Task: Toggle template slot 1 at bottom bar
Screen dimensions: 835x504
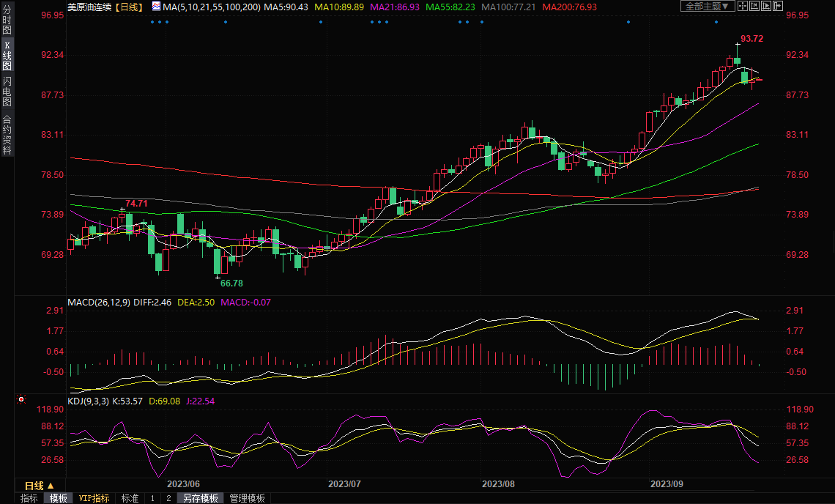Action: tap(152, 498)
